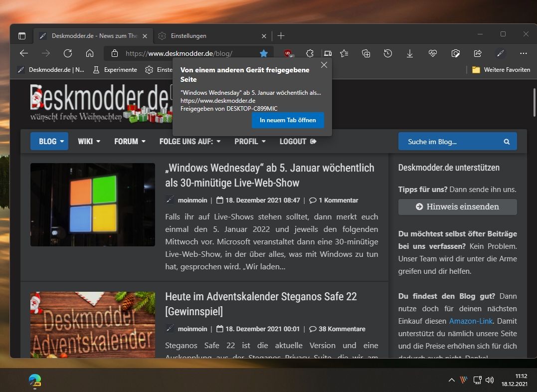Expand the FOLGE UNS AUF menu
This screenshot has width=537, height=392.
[190, 141]
